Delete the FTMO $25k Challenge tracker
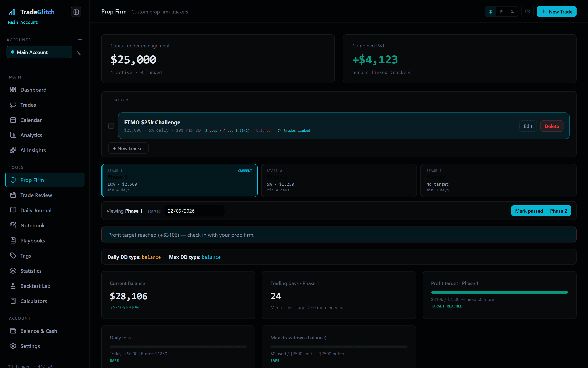 click(551, 126)
